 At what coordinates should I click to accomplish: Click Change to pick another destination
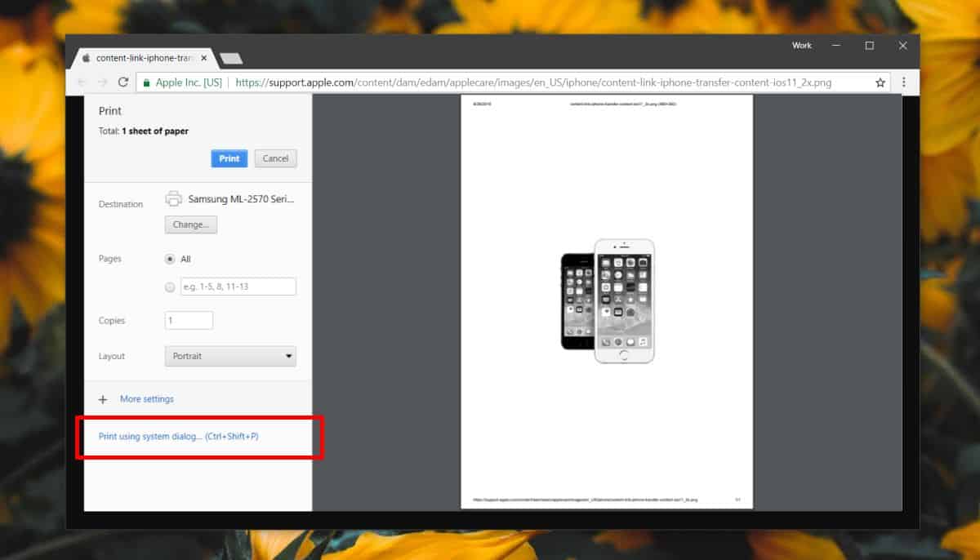[190, 224]
